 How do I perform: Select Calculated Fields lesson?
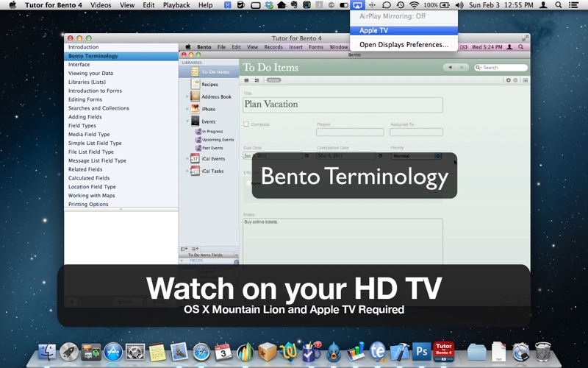click(x=121, y=178)
